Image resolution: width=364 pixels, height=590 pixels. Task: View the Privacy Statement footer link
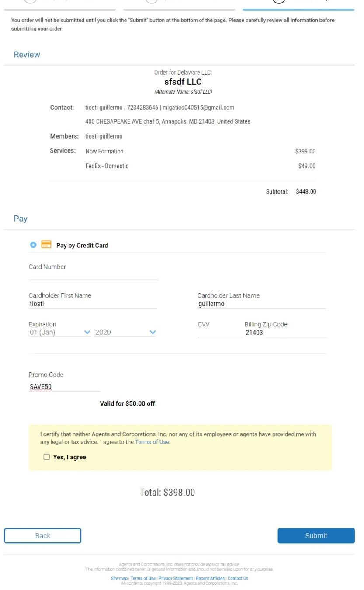click(175, 578)
